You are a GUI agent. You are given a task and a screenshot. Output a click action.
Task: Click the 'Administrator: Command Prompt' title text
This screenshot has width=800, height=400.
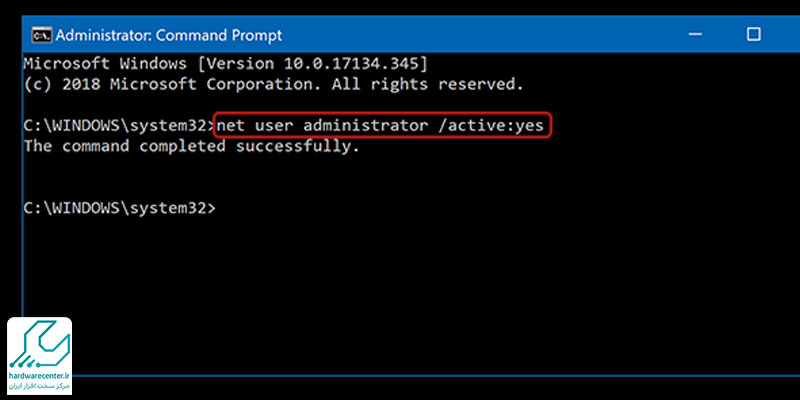(169, 35)
